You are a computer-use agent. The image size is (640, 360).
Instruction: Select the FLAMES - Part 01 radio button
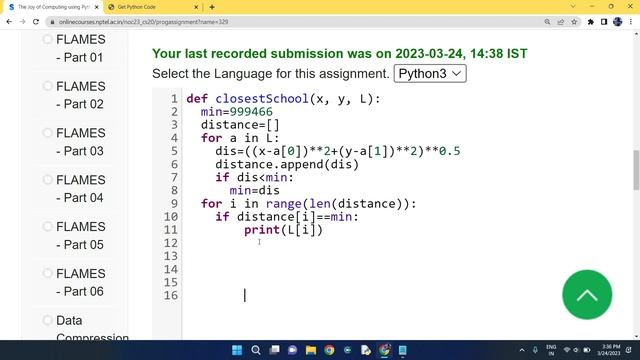(x=47, y=39)
